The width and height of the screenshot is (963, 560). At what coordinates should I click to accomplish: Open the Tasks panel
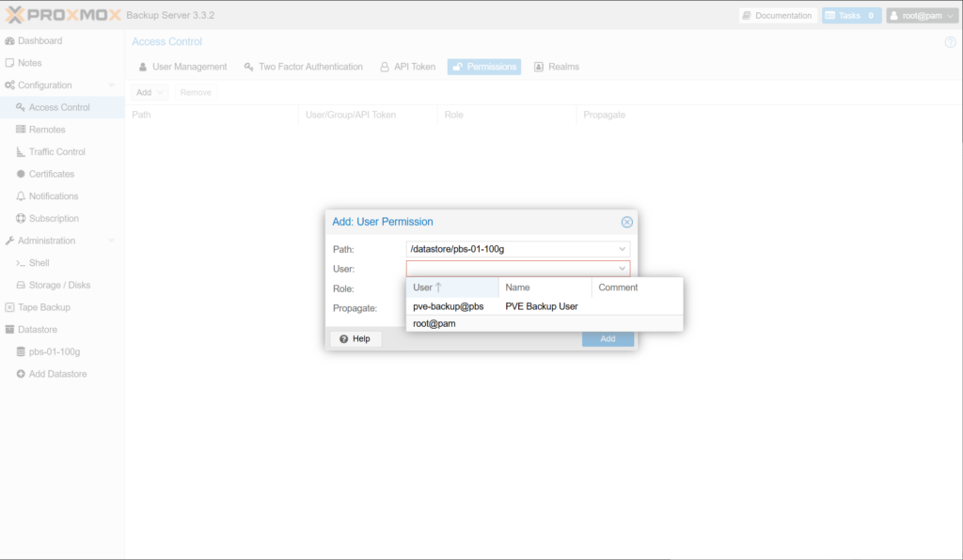pos(851,16)
